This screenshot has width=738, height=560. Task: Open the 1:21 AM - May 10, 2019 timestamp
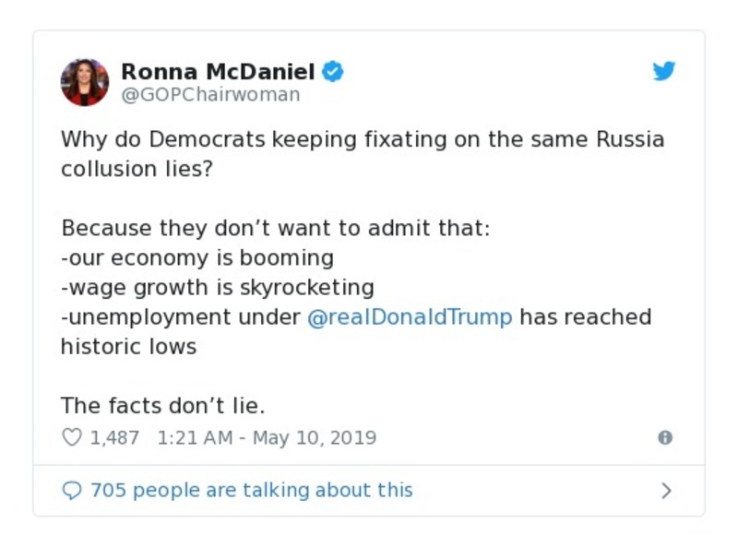pyautogui.click(x=267, y=437)
